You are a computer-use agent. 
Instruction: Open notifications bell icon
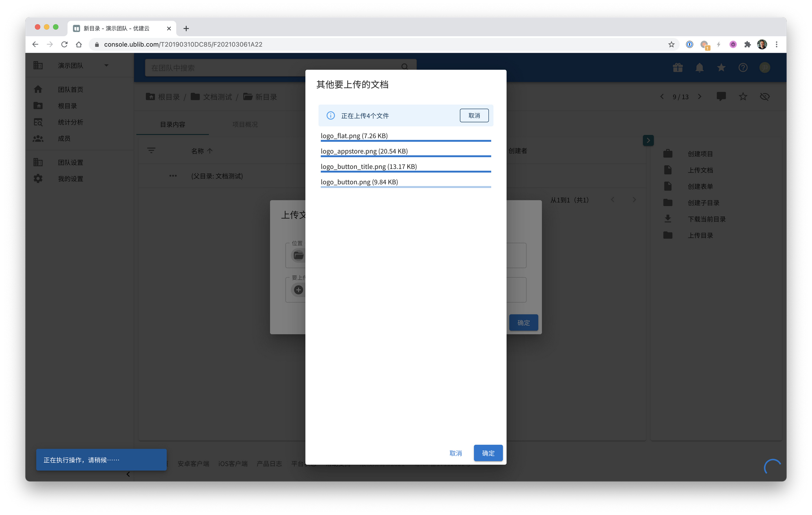click(x=699, y=68)
